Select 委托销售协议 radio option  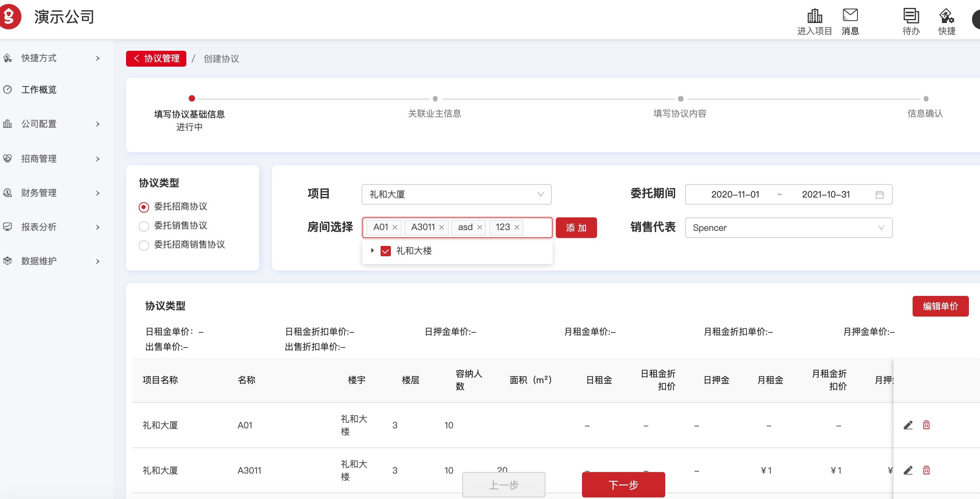click(x=144, y=226)
